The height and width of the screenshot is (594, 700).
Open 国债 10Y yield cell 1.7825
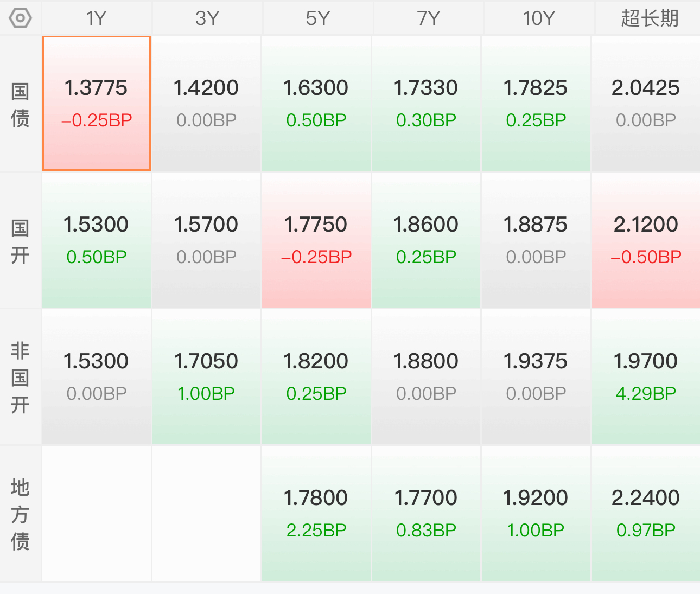click(x=536, y=104)
